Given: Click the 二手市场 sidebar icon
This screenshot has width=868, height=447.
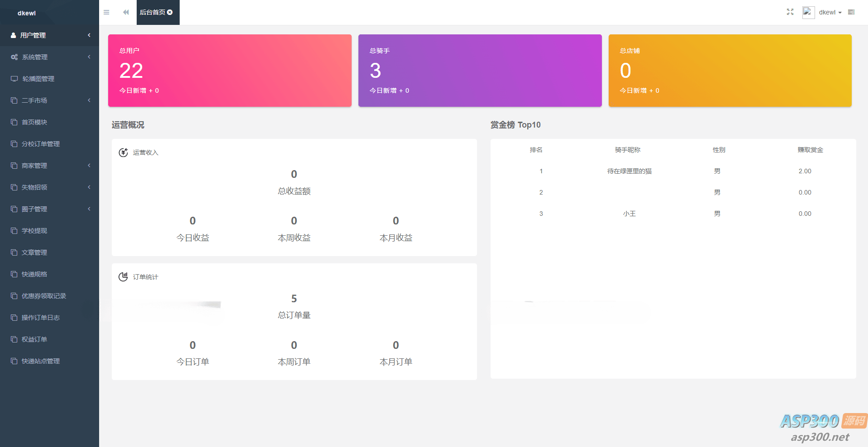Looking at the screenshot, I should point(14,100).
